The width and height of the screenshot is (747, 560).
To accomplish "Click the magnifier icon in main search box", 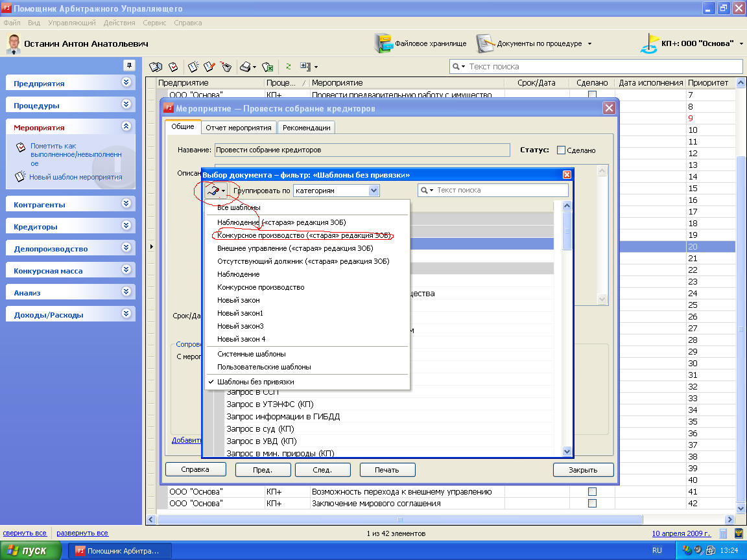I will [x=456, y=67].
